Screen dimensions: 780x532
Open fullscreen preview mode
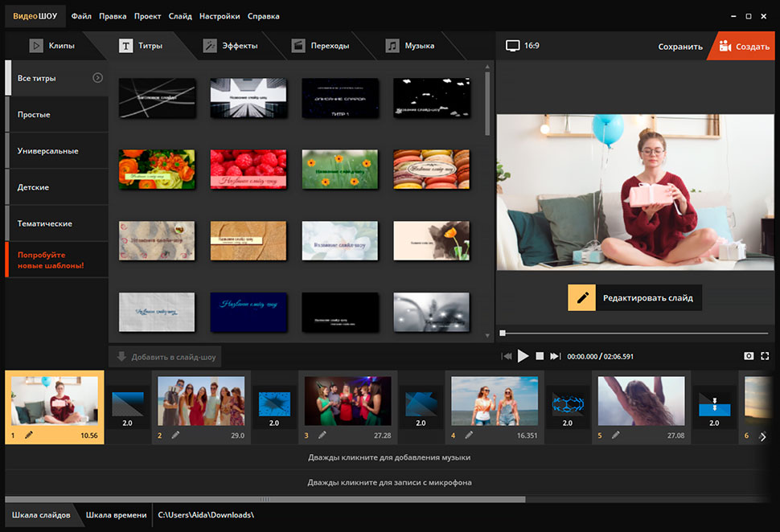tap(765, 356)
